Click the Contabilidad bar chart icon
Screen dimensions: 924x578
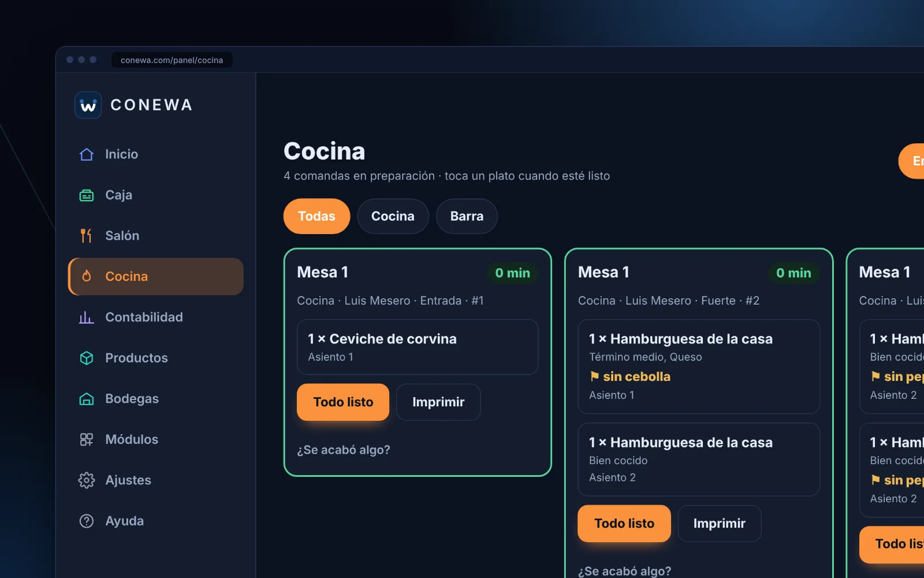(x=87, y=317)
